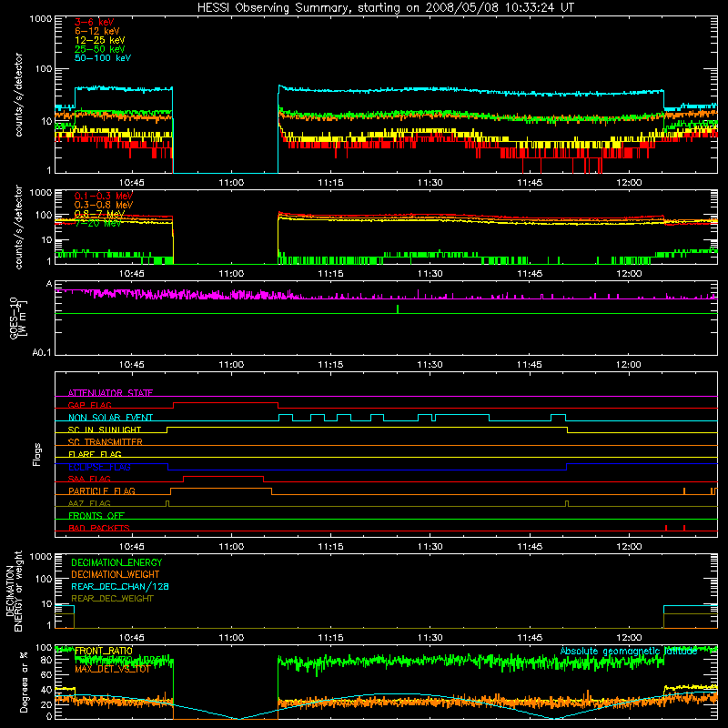Click the raised SAA_FLAG segment
The image size is (728, 728).
click(x=223, y=477)
